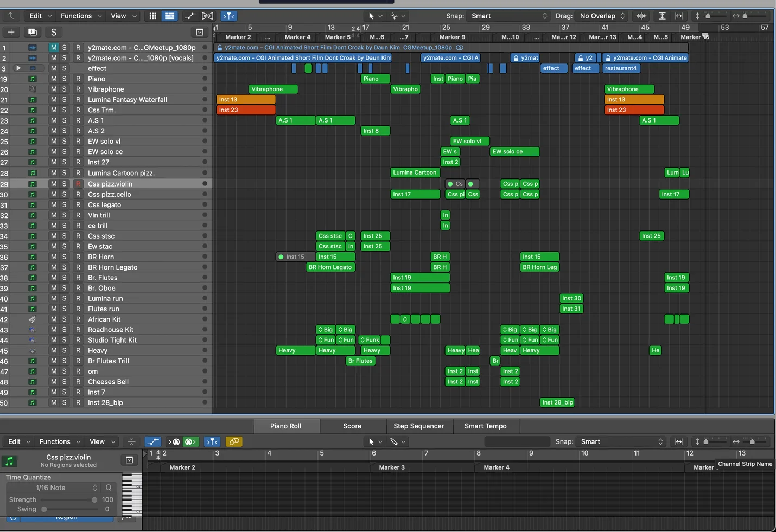776x532 pixels.
Task: Switch to the Score tab
Action: click(x=352, y=426)
